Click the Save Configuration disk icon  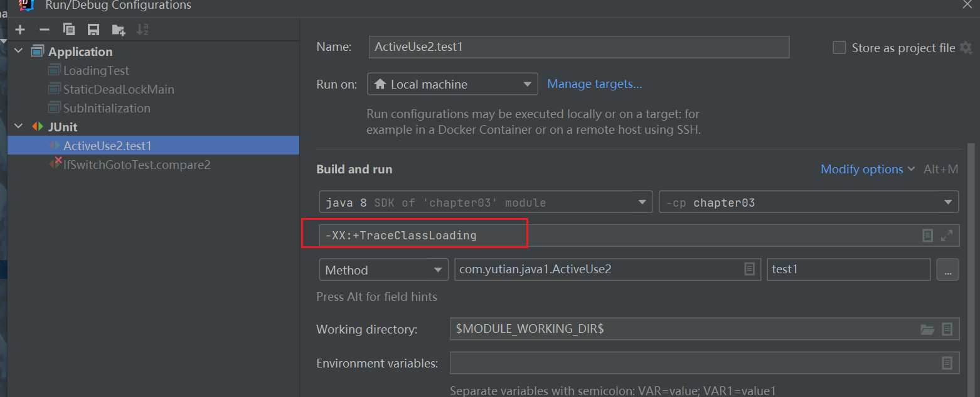pyautogui.click(x=93, y=30)
